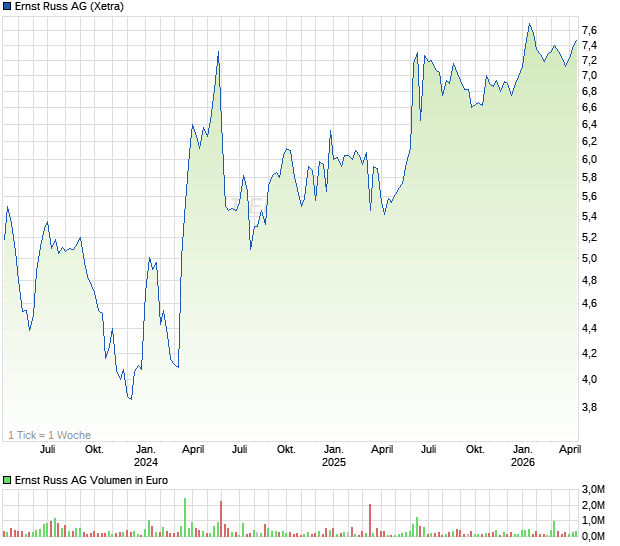
Task: Click the 'April' label before Juli 2024
Action: pos(193,450)
